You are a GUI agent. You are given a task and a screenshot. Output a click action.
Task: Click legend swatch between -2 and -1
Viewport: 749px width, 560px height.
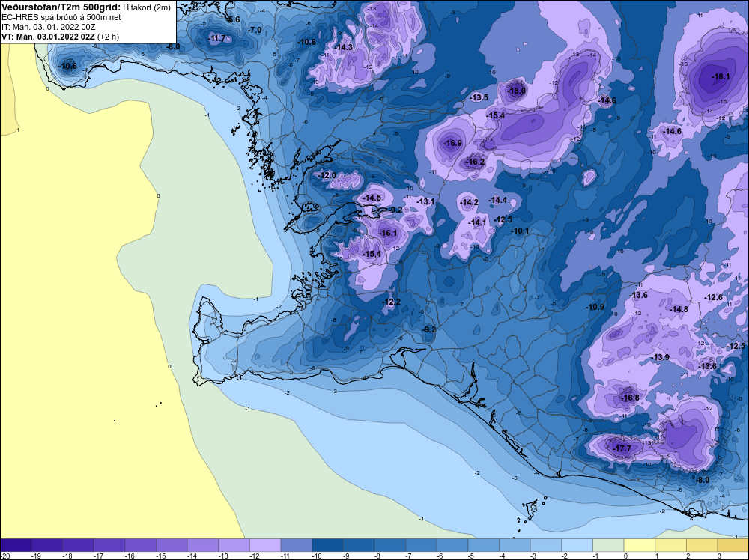click(577, 545)
